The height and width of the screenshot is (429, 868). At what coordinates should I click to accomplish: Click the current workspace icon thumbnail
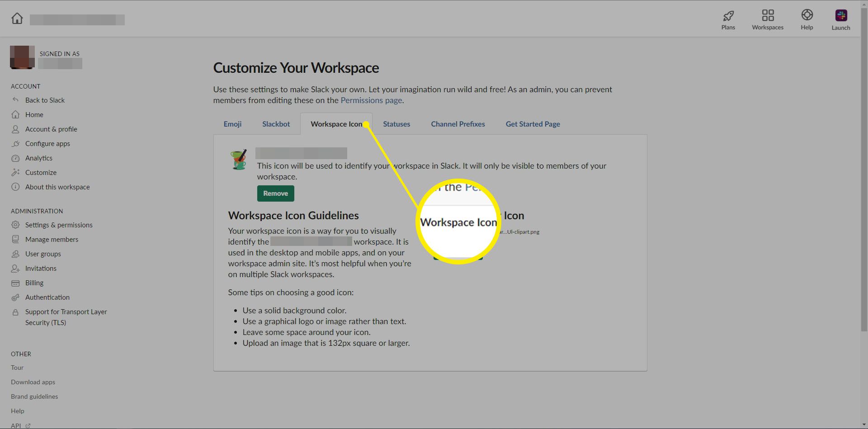point(239,160)
